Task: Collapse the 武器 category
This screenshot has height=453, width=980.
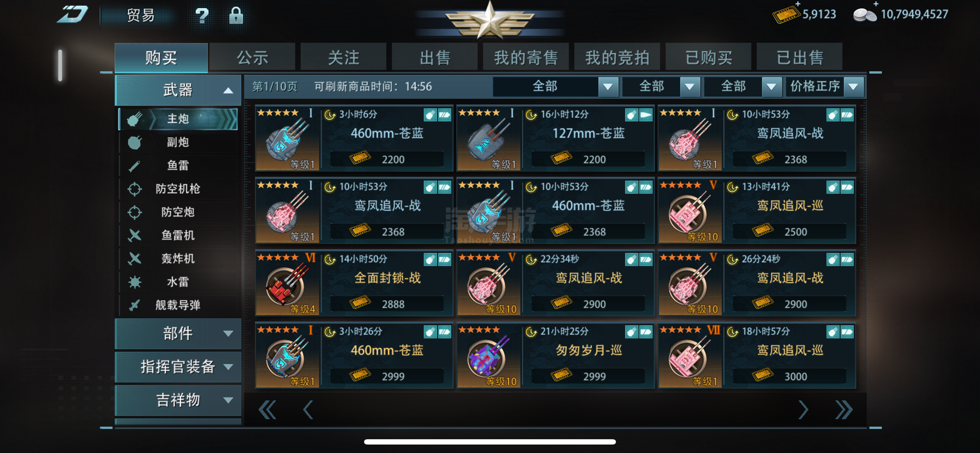Action: coord(178,90)
